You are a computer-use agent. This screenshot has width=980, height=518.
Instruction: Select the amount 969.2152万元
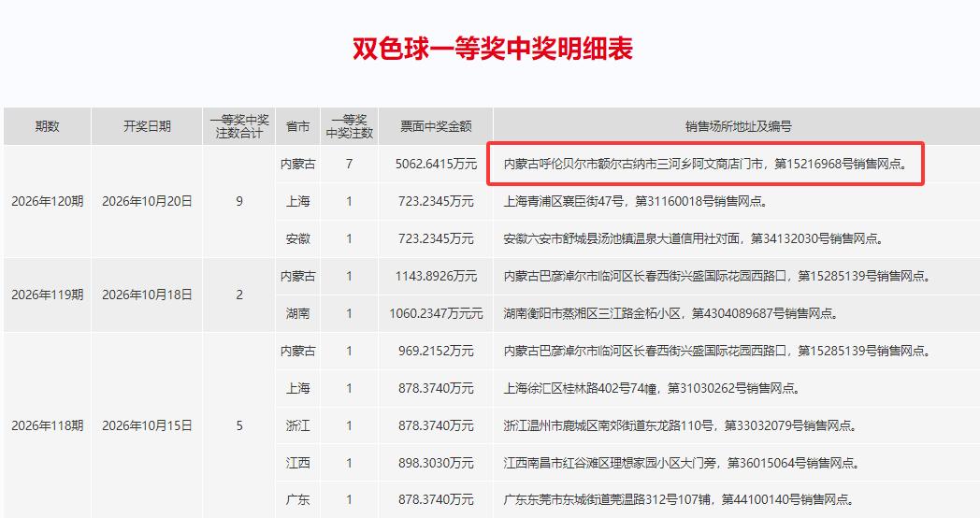(436, 351)
